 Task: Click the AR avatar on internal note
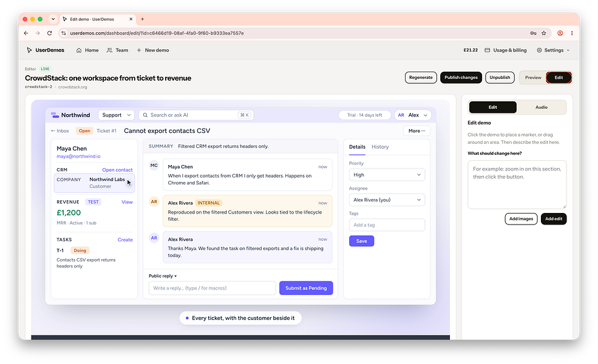[154, 201]
